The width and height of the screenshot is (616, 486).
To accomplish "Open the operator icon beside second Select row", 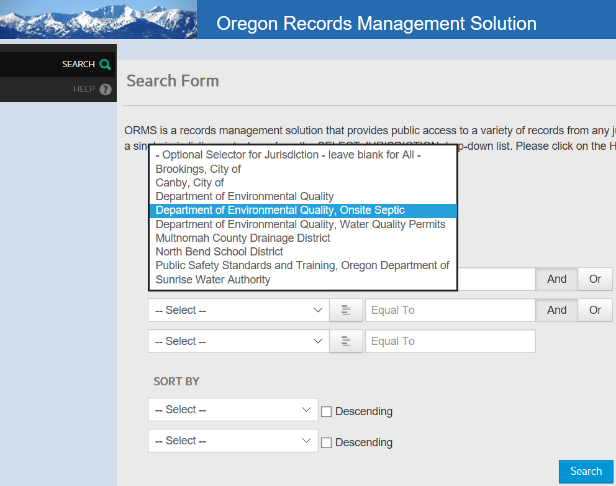I will pos(346,310).
